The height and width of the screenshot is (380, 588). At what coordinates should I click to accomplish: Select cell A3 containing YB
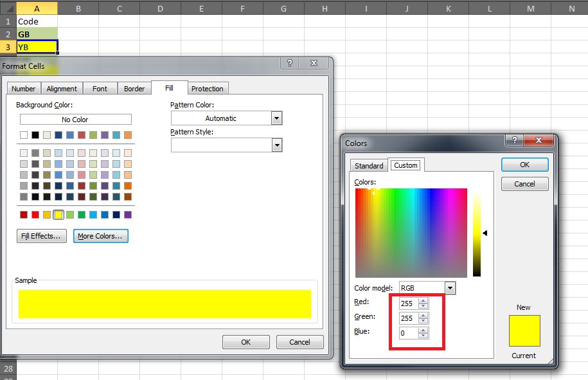[37, 47]
